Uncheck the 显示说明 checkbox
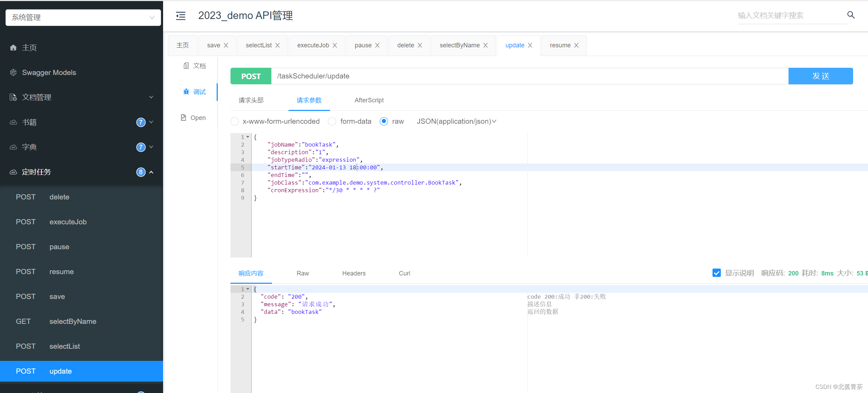The width and height of the screenshot is (868, 393). pyautogui.click(x=716, y=273)
